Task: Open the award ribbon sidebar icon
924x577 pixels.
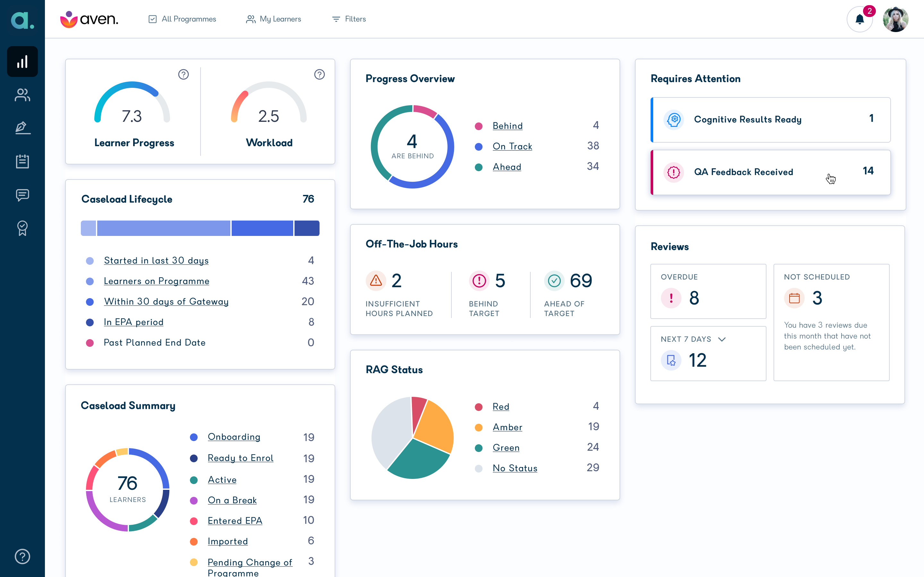Action: point(22,228)
